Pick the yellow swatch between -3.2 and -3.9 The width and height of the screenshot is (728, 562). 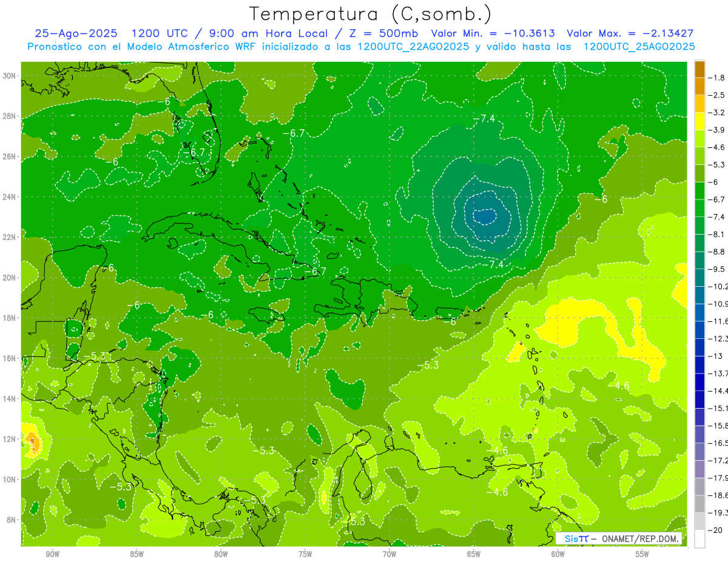699,121
